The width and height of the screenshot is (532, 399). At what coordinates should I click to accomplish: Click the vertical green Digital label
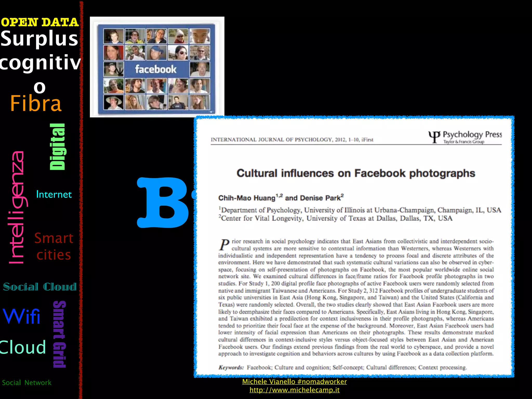click(x=57, y=147)
